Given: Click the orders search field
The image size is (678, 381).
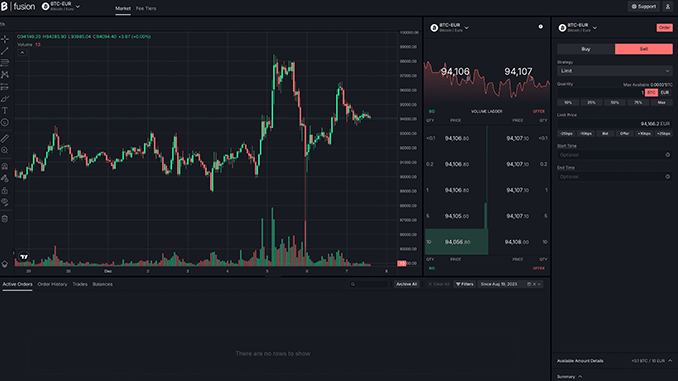Looking at the screenshot, I should 369,284.
